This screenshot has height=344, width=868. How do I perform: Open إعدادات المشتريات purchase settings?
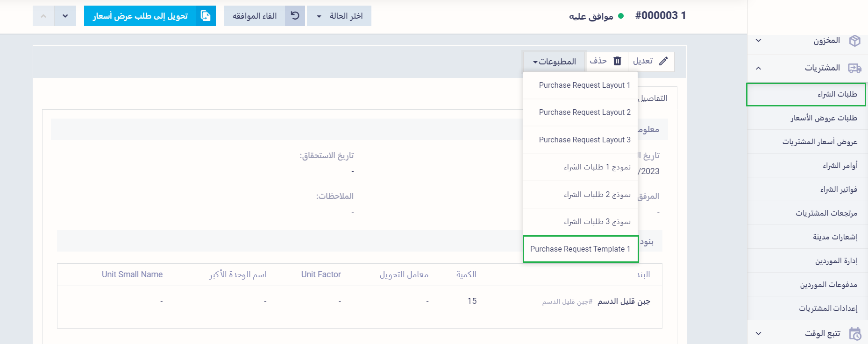pos(828,309)
